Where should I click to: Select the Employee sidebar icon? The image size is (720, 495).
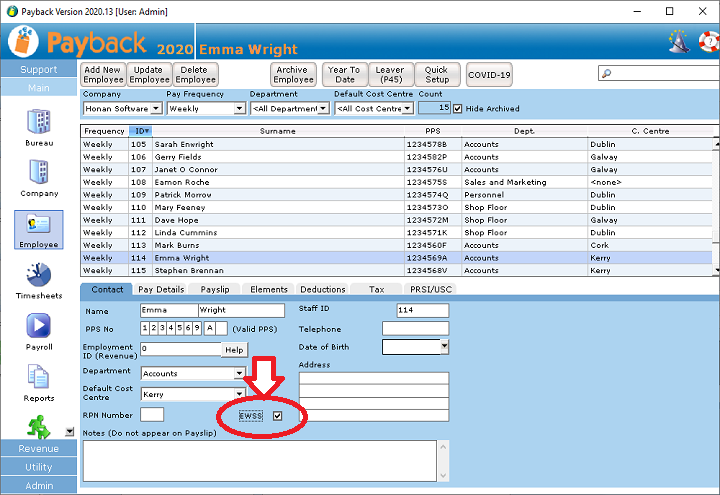click(x=39, y=226)
